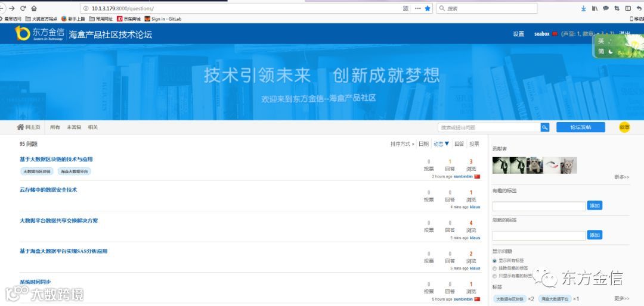Open the downloads panel arrow

click(x=583, y=8)
